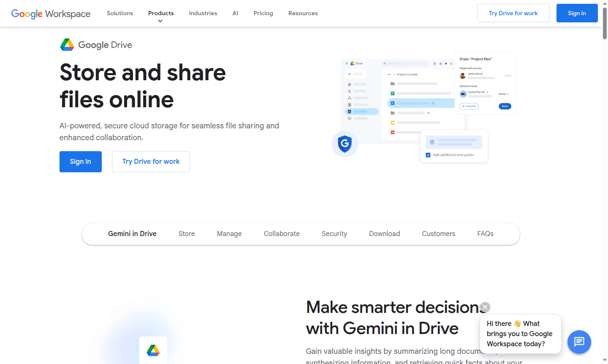This screenshot has height=364, width=608.
Task: Select the notifications bell in Drive sidebar
Action: point(350,91)
